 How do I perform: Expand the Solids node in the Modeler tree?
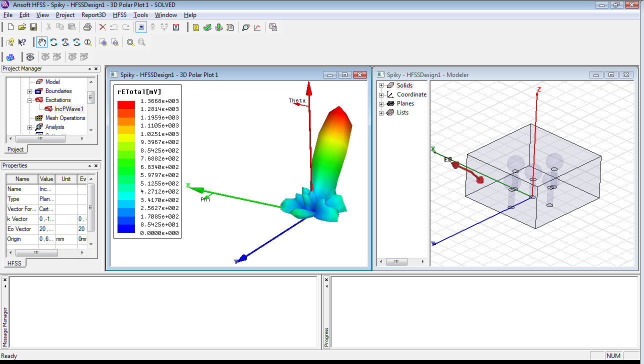381,85
